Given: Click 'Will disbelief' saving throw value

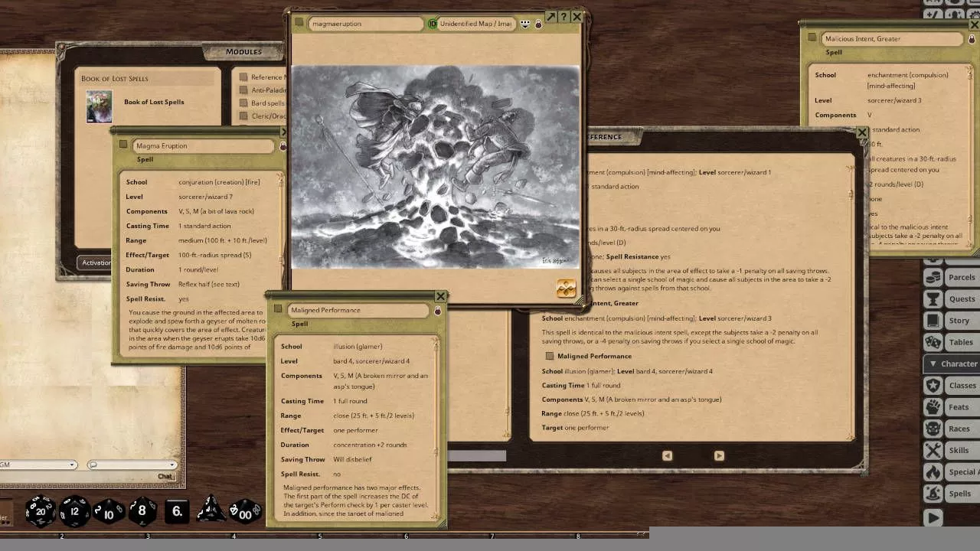Looking at the screenshot, I should pos(352,459).
